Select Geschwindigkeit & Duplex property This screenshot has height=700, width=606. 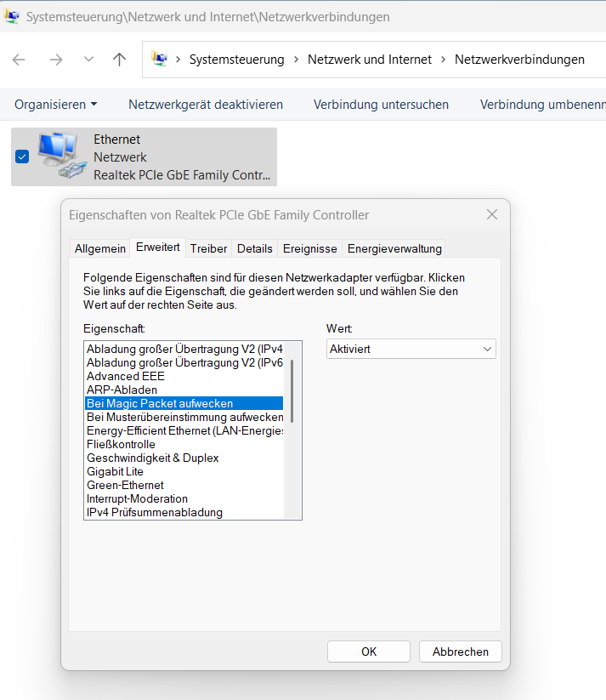(x=184, y=458)
